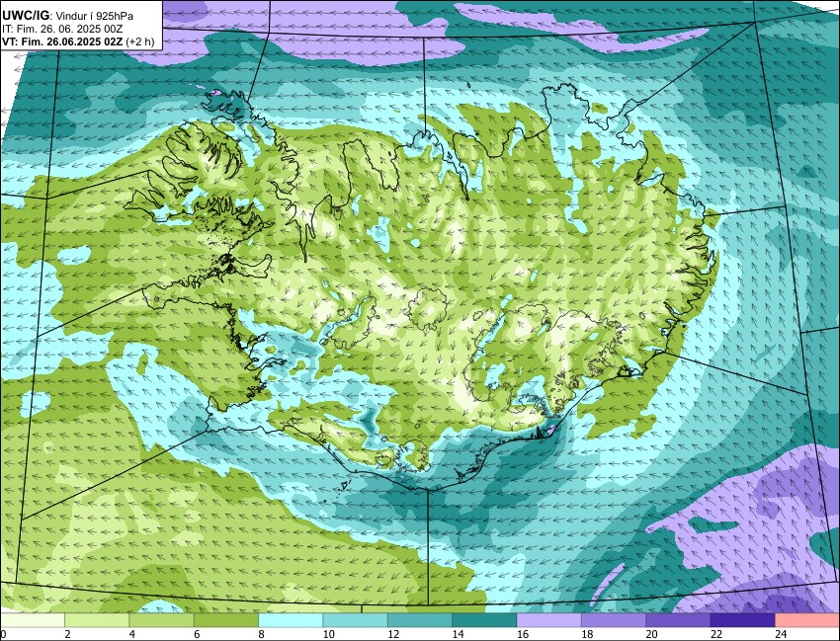Image resolution: width=840 pixels, height=641 pixels.
Task: Click the olive green 6–8 legend swatch
Action: click(x=226, y=620)
